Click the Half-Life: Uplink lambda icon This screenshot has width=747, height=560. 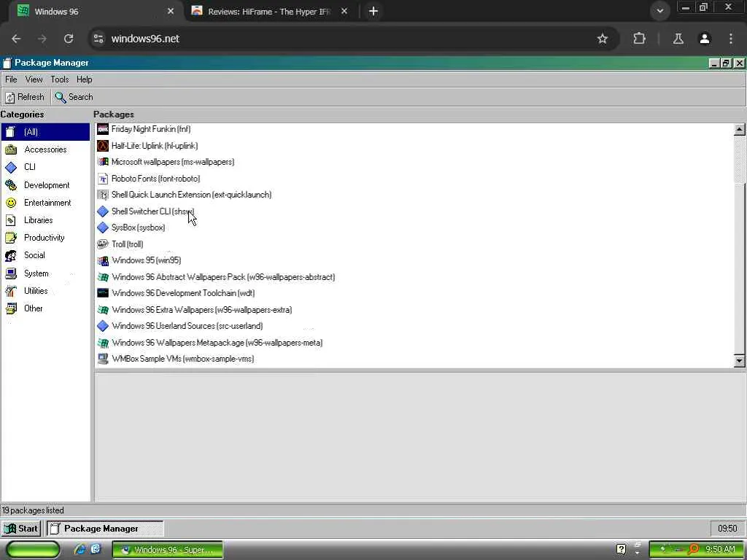[103, 146]
